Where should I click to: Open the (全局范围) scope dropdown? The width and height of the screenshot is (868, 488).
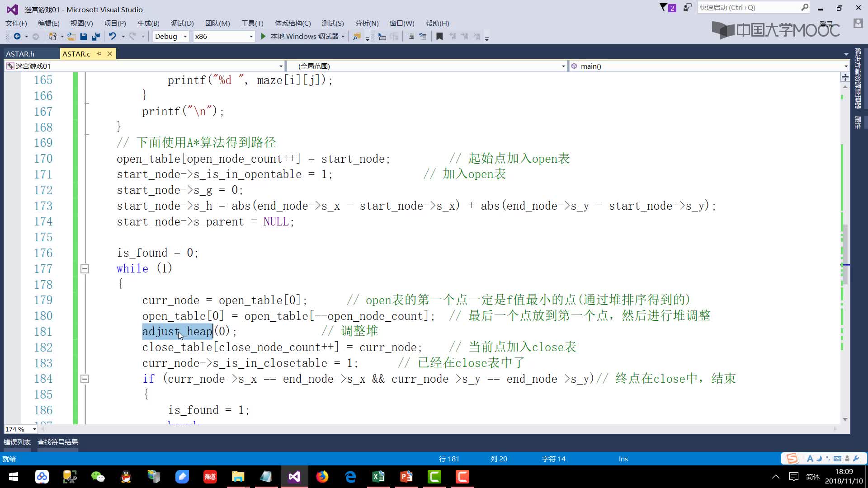coord(427,66)
